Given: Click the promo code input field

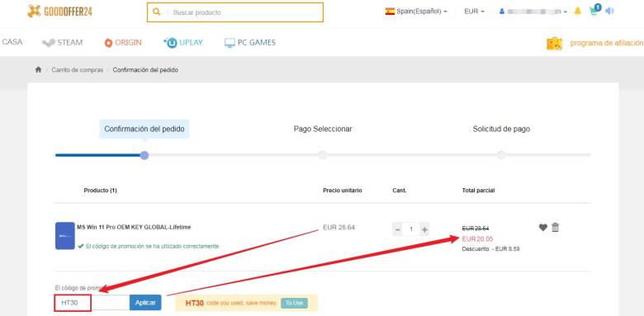Looking at the screenshot, I should [92, 303].
